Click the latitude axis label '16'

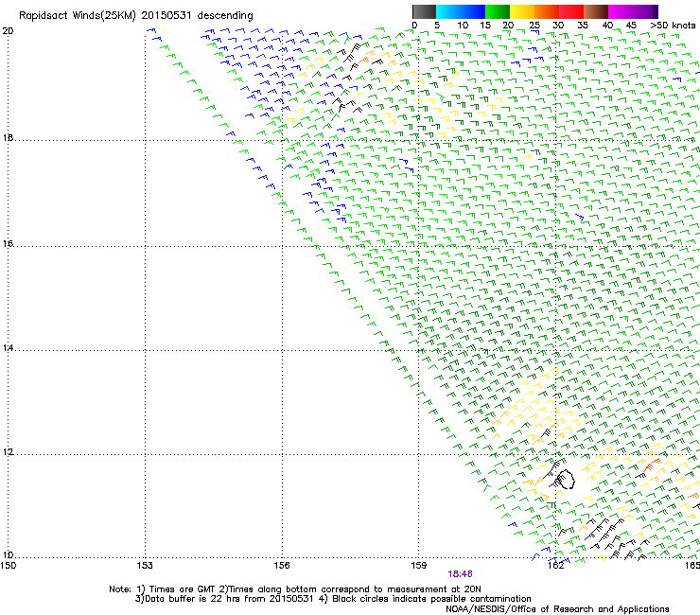click(x=8, y=244)
